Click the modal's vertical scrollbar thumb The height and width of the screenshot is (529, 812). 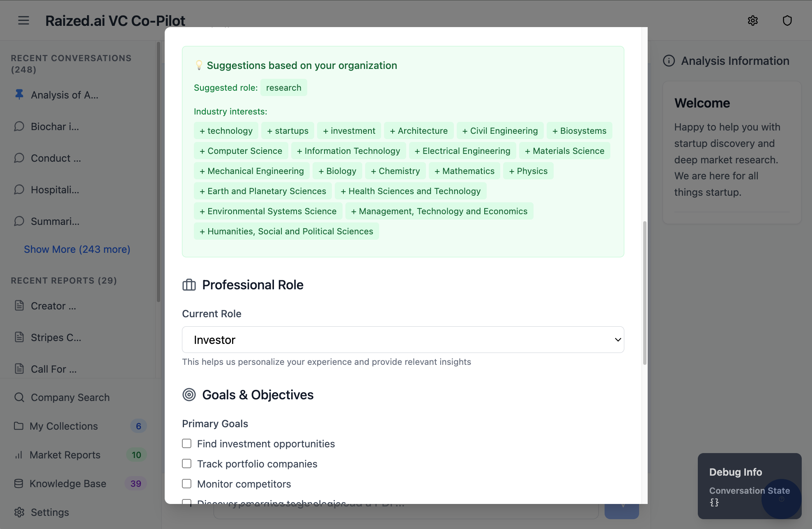tap(644, 293)
